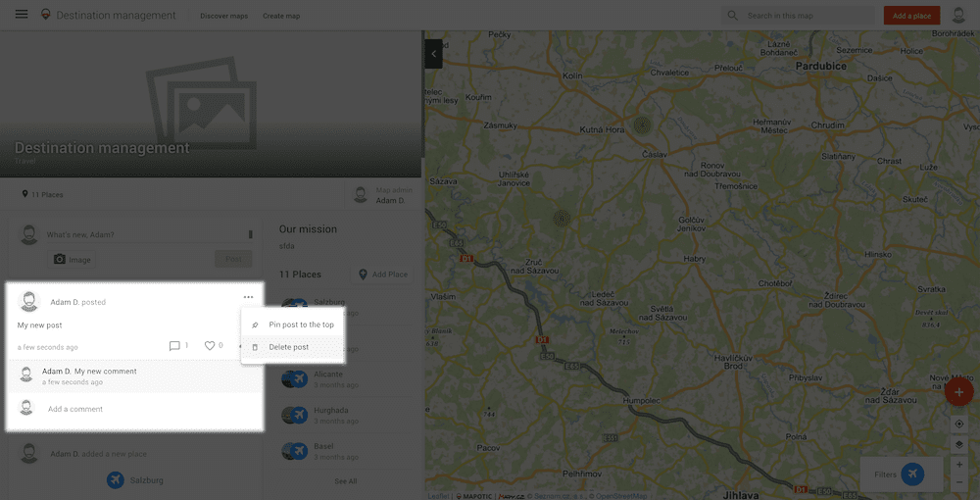The width and height of the screenshot is (980, 500).
Task: Click Basel airplane category icon
Action: click(300, 451)
